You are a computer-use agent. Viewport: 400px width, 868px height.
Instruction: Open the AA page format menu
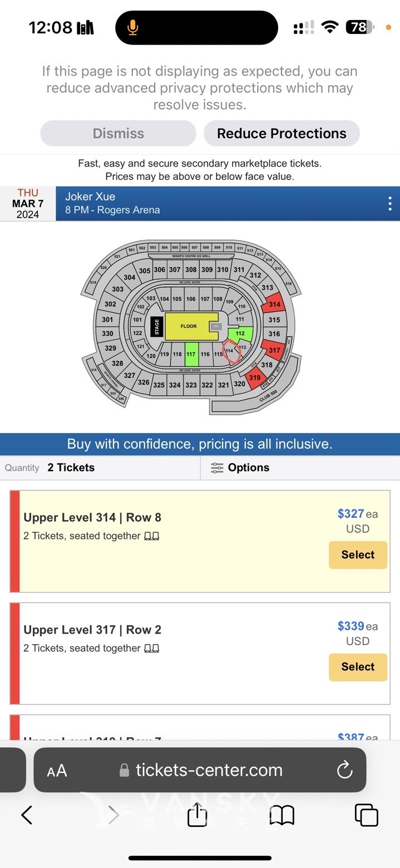pyautogui.click(x=57, y=771)
